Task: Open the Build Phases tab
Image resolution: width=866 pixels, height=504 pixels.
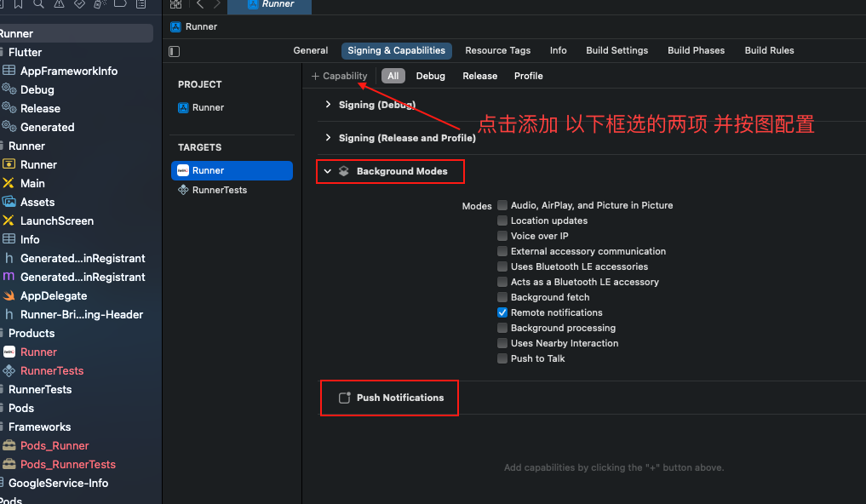Action: click(x=696, y=50)
